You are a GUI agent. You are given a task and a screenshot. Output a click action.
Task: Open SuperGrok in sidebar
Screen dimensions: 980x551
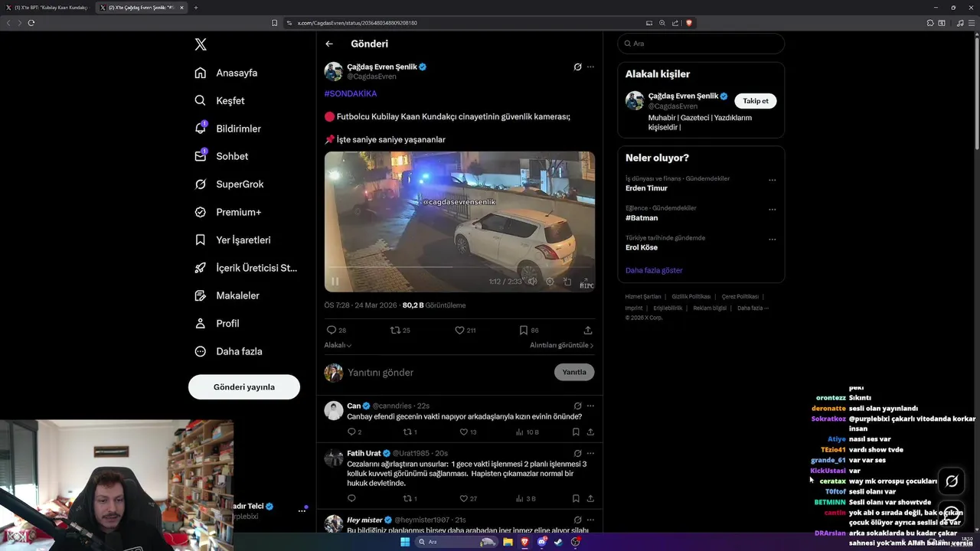tap(229, 184)
